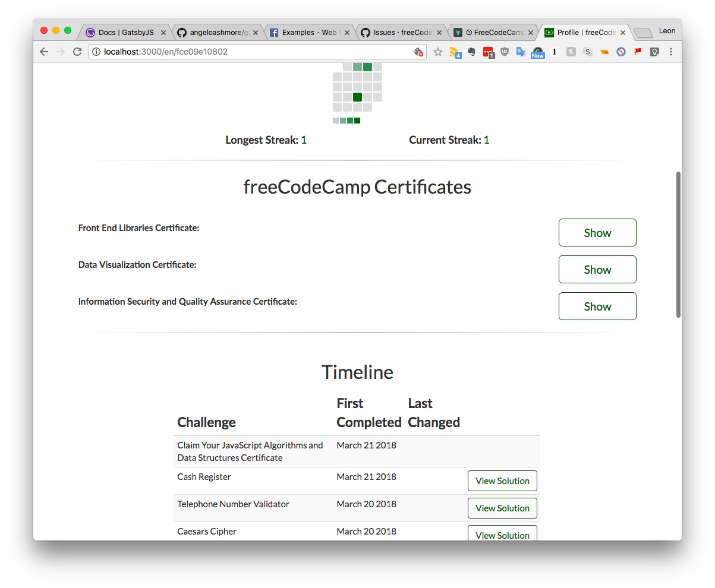Open the Chrome three-dot menu

pos(671,52)
